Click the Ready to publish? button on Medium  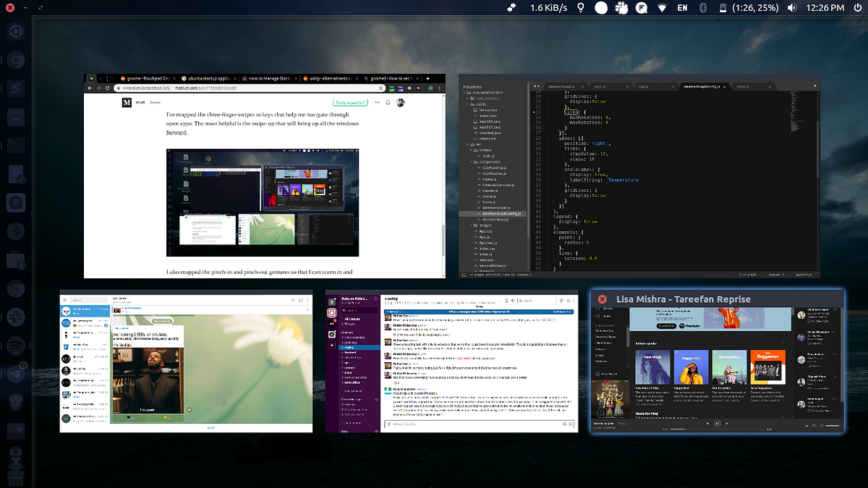coord(351,103)
